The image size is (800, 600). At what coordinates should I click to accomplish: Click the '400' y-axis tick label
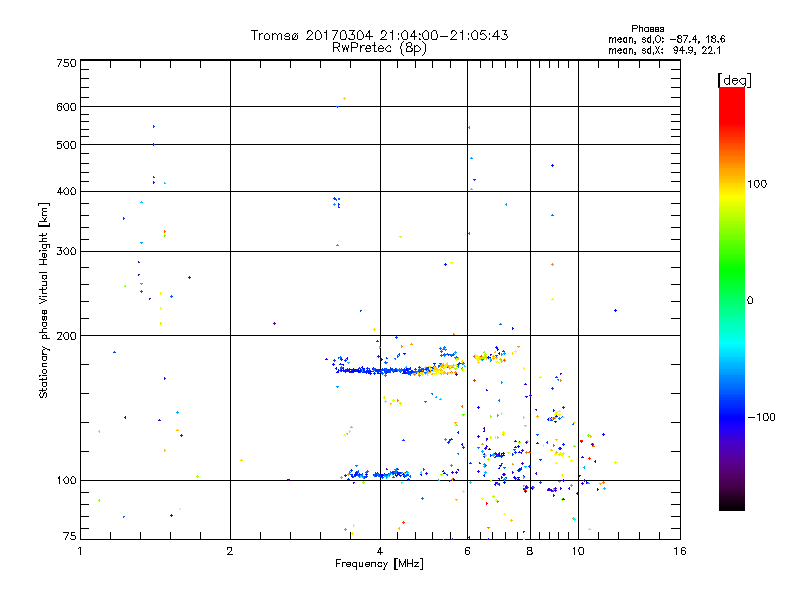(x=66, y=191)
